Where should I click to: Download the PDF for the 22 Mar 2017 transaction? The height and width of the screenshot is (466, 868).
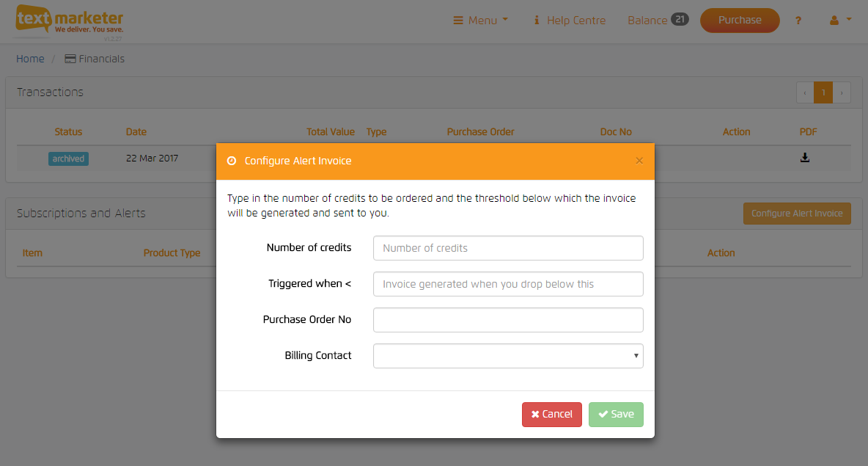tap(805, 157)
